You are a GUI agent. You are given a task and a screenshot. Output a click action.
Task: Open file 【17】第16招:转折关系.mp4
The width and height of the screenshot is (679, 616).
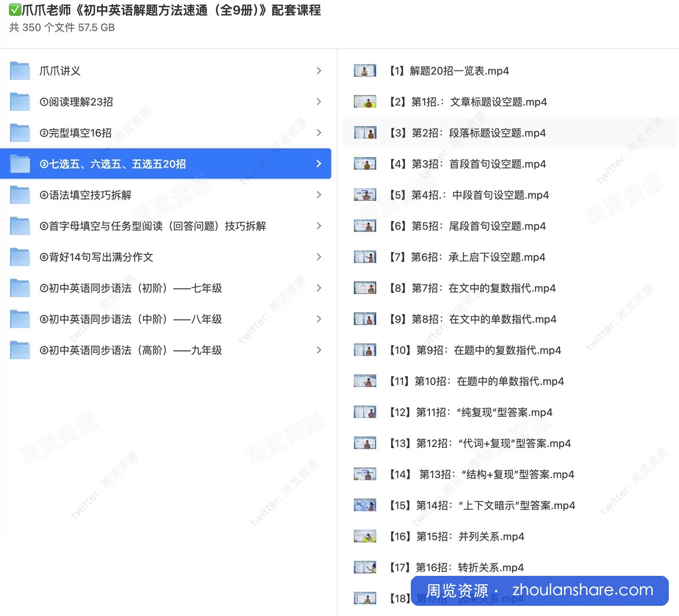(x=509, y=567)
